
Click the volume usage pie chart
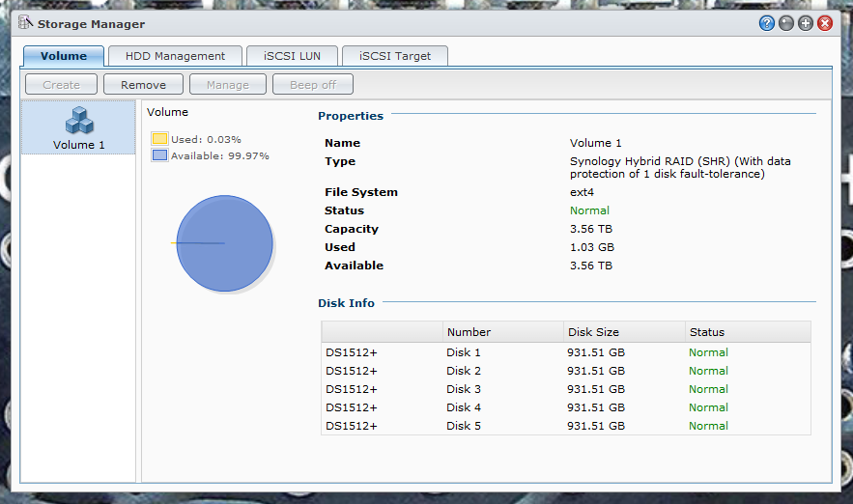click(x=224, y=243)
